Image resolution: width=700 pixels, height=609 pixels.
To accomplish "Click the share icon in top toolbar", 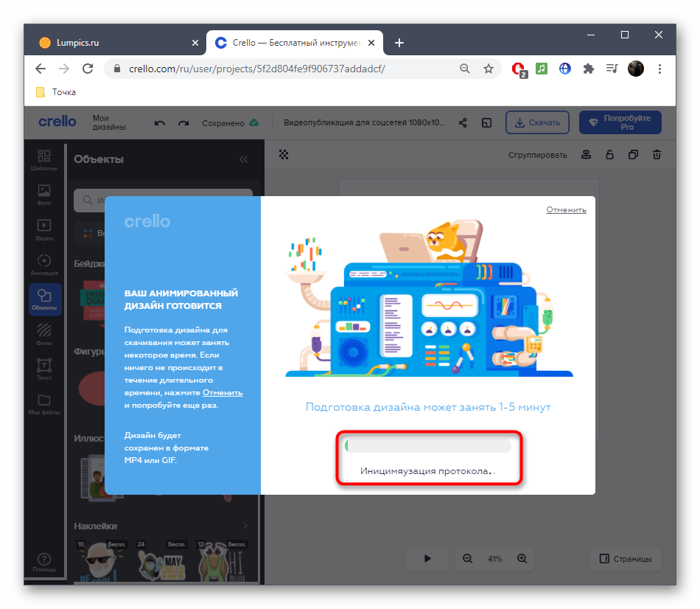I will coord(463,123).
